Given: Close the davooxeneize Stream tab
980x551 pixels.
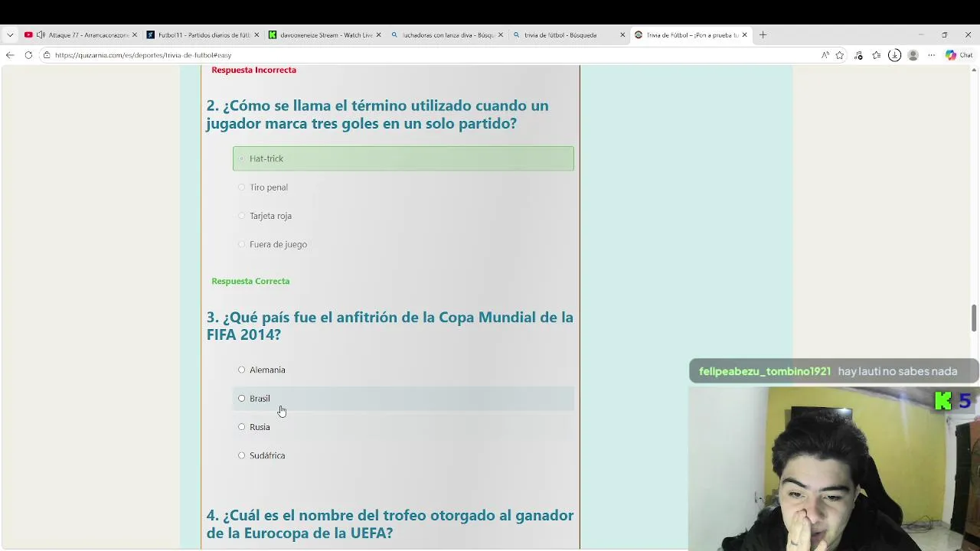Looking at the screenshot, I should pyautogui.click(x=378, y=34).
